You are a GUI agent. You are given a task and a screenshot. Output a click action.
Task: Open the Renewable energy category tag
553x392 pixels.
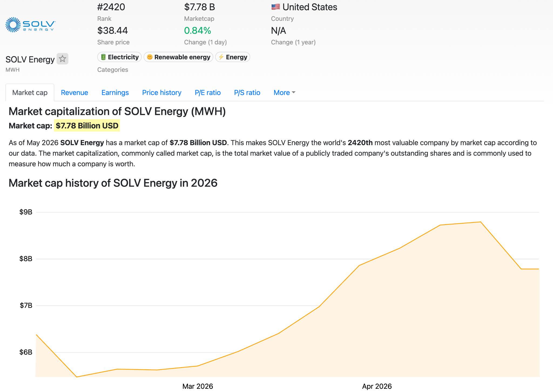[x=178, y=57]
